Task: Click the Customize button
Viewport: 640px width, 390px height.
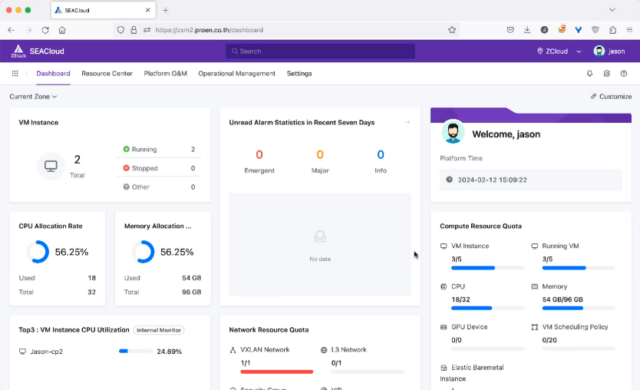Action: tap(611, 97)
